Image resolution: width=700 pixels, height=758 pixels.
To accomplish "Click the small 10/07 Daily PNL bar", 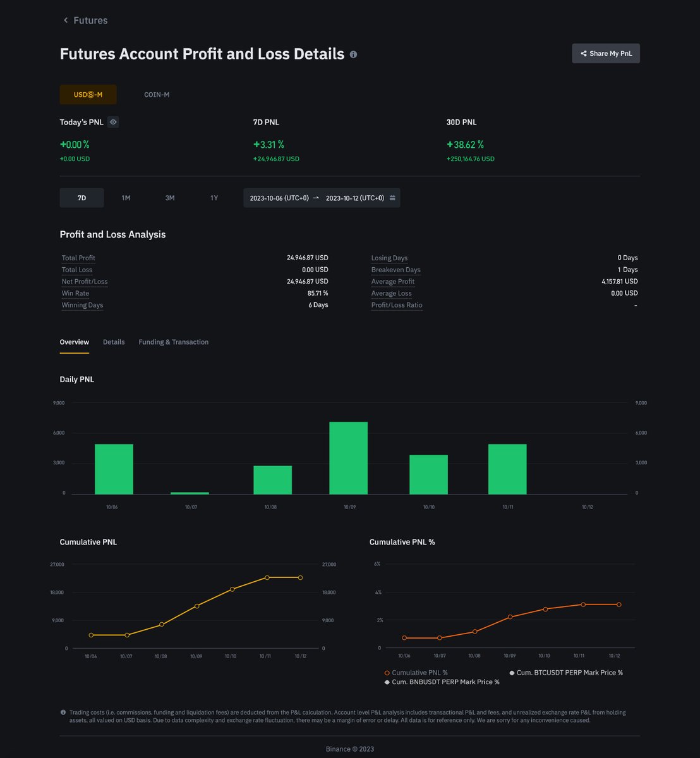I will tap(190, 493).
